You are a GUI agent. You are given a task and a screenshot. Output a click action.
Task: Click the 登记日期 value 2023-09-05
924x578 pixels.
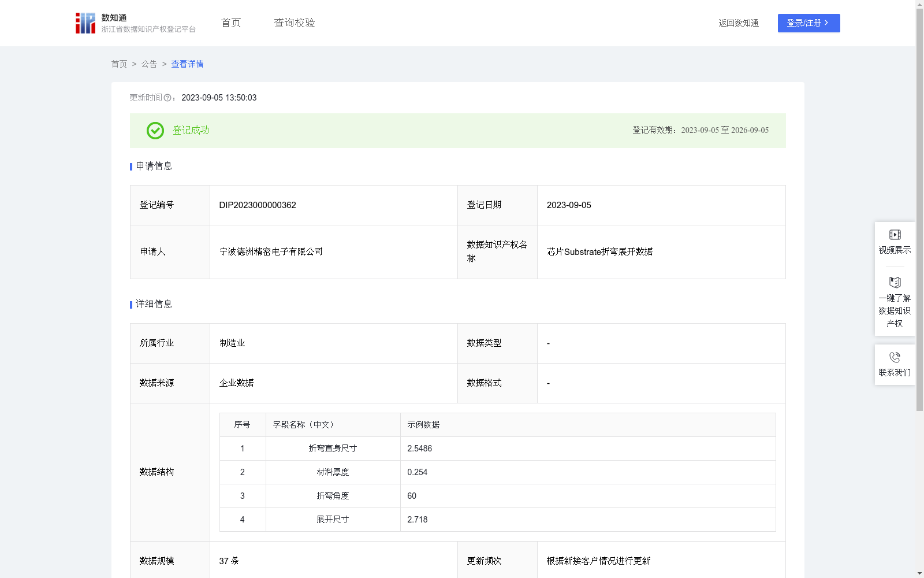click(x=569, y=205)
